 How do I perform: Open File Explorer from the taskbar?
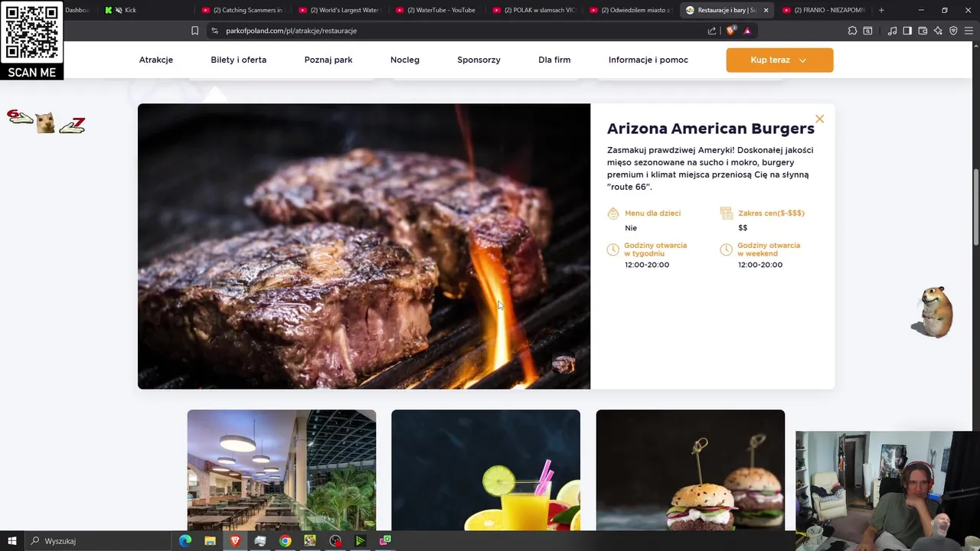pyautogui.click(x=210, y=541)
